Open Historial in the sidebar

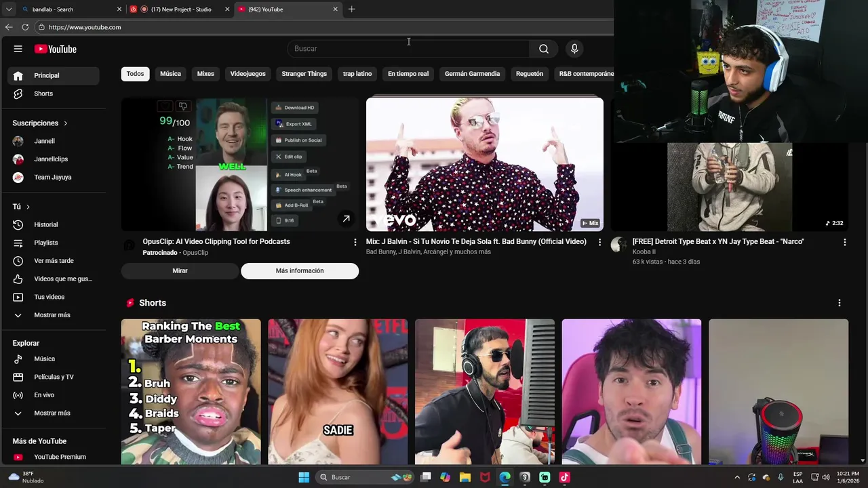tap(54, 224)
